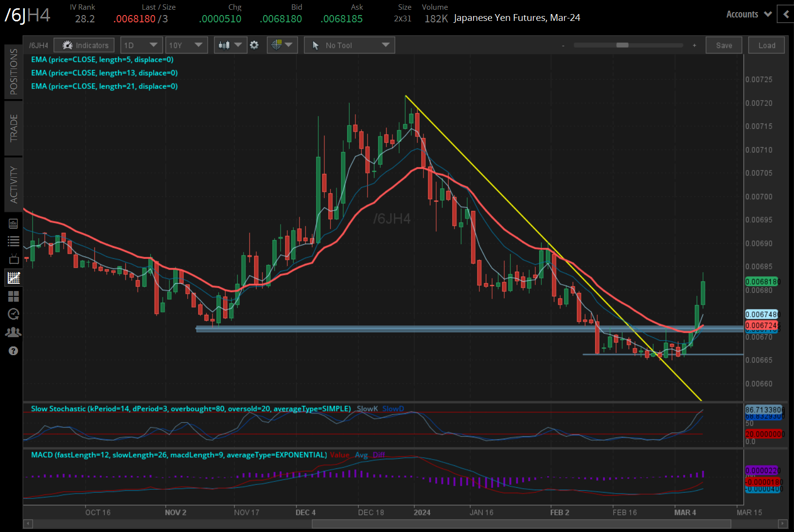
Task: Open the Activity tab
Action: point(13,185)
